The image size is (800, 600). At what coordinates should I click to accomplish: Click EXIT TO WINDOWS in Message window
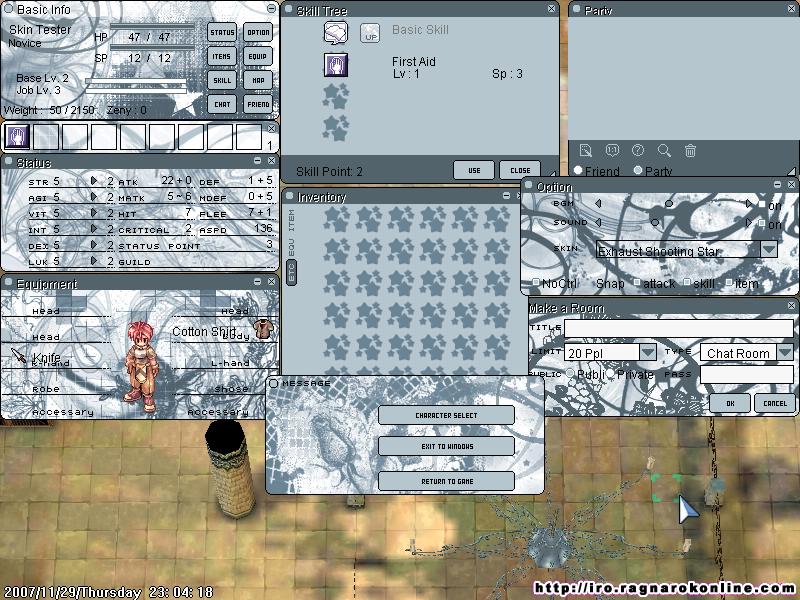point(446,446)
